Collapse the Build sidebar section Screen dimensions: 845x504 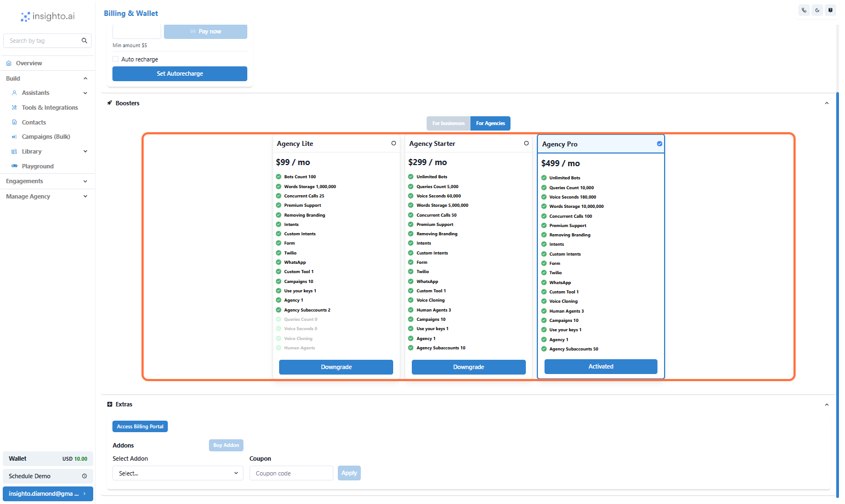(85, 78)
